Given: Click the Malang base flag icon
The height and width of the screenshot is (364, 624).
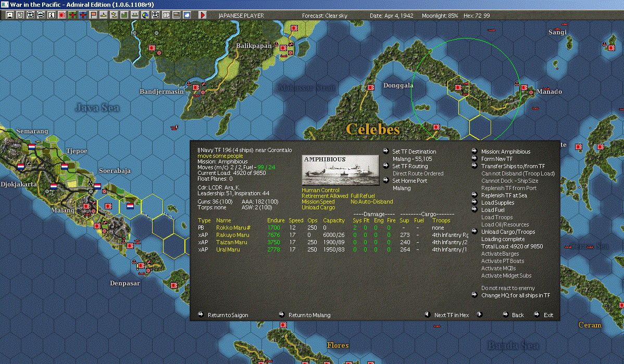Looking at the screenshot, I should tap(86, 206).
